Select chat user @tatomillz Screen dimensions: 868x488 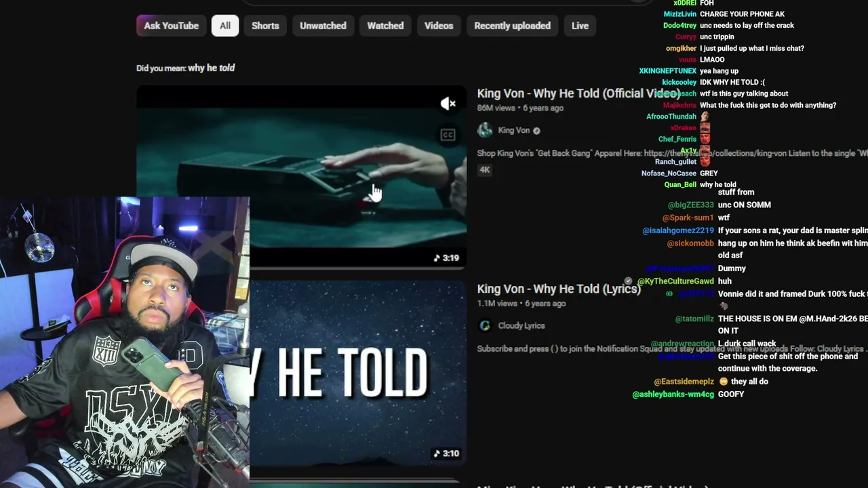click(694, 319)
